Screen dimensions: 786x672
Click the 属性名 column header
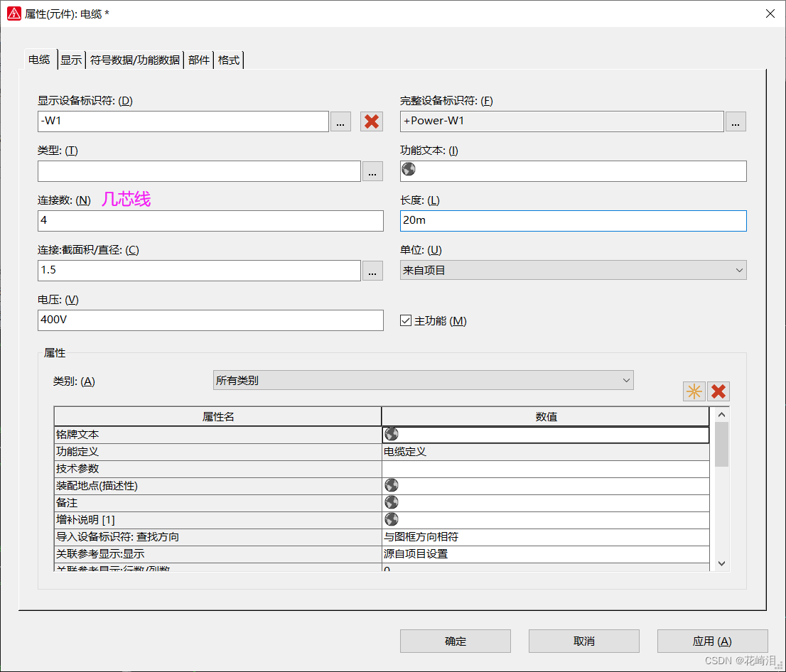(217, 416)
